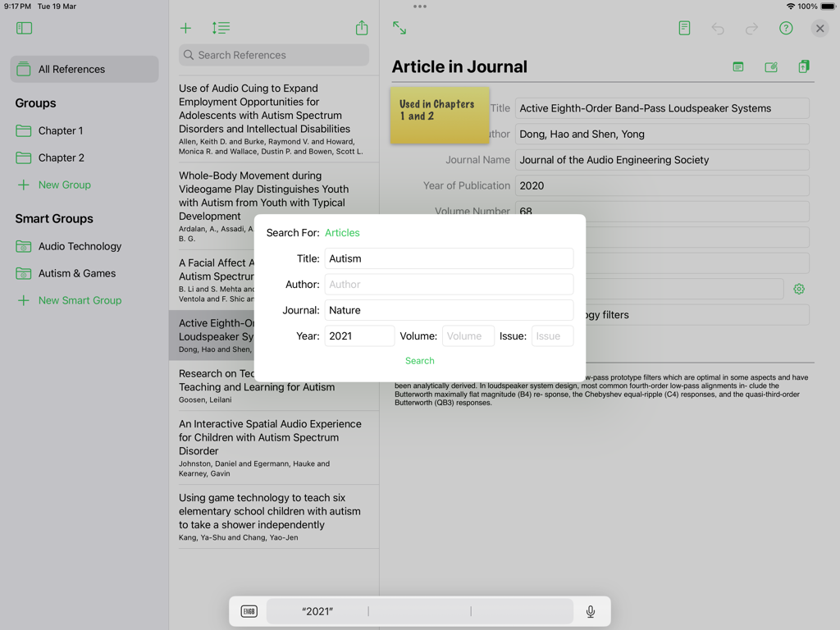Copy the reference using the duplicate icon

point(803,66)
